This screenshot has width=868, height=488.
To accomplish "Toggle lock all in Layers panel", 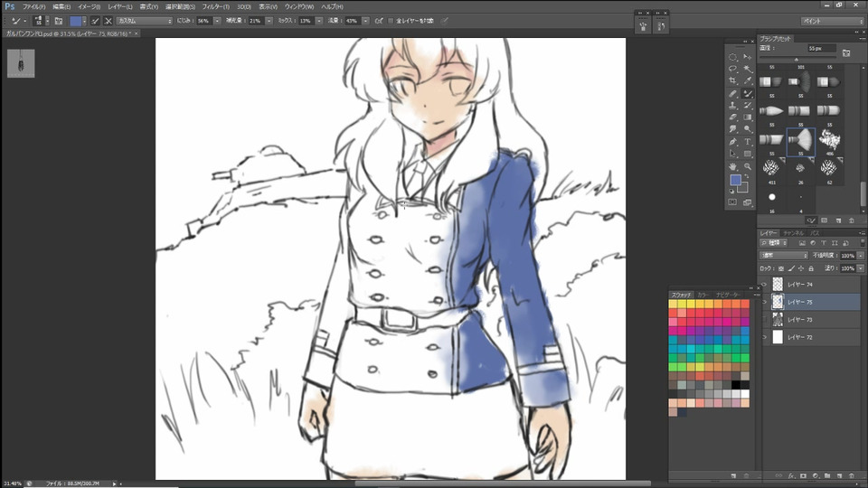I will click(811, 268).
